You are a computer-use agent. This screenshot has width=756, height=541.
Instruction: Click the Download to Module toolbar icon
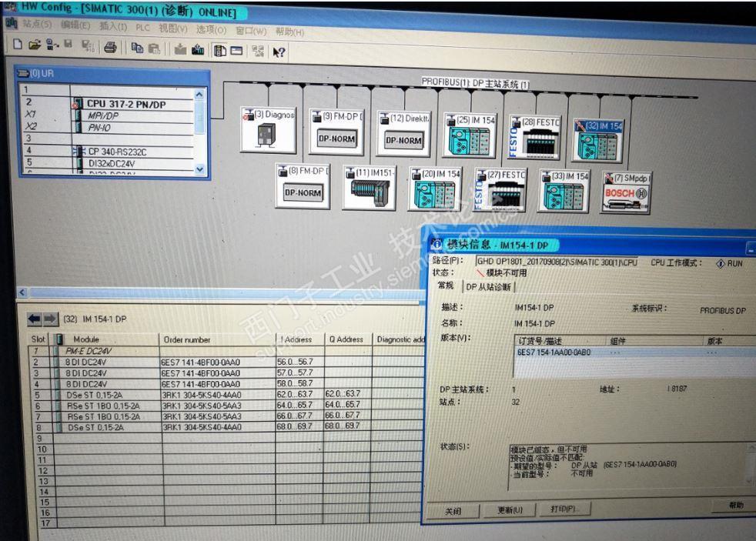tap(180, 48)
